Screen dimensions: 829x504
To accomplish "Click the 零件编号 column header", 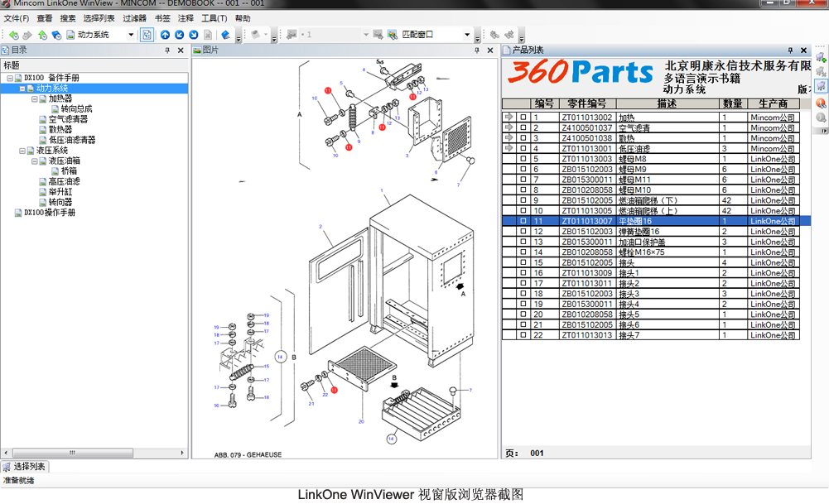I will click(587, 103).
